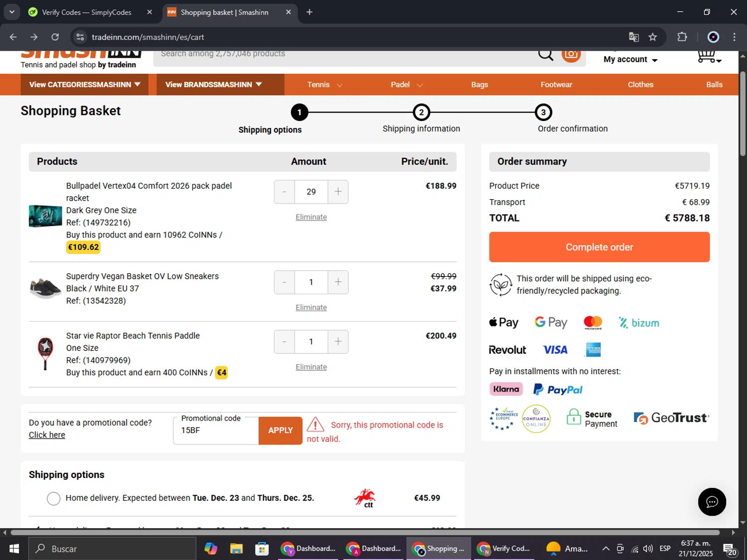Go back to previous page
Viewport: 747px width, 560px height.
coord(13,37)
